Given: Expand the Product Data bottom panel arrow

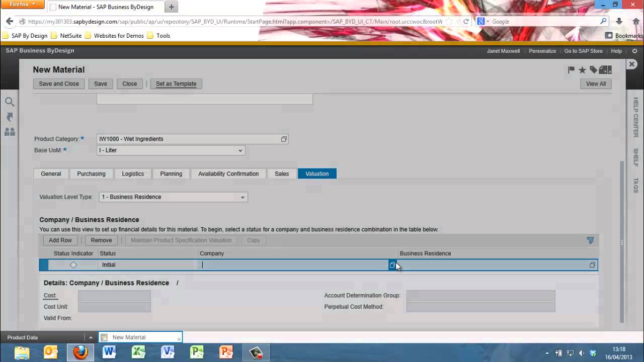Looking at the screenshot, I should pyautogui.click(x=91, y=338).
